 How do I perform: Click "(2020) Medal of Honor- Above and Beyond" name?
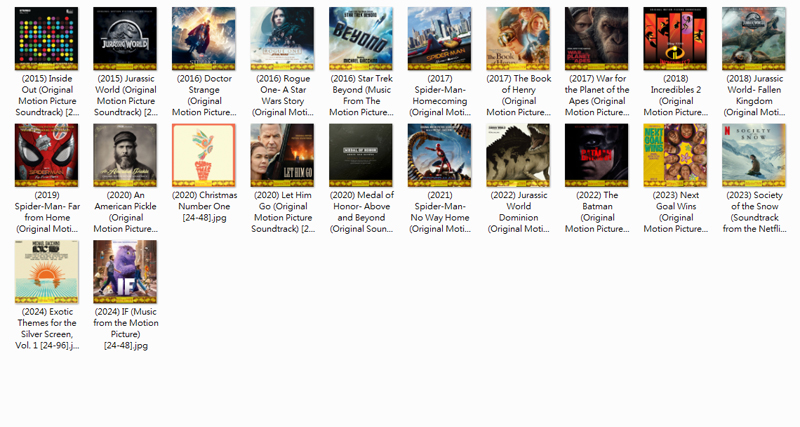click(x=361, y=212)
